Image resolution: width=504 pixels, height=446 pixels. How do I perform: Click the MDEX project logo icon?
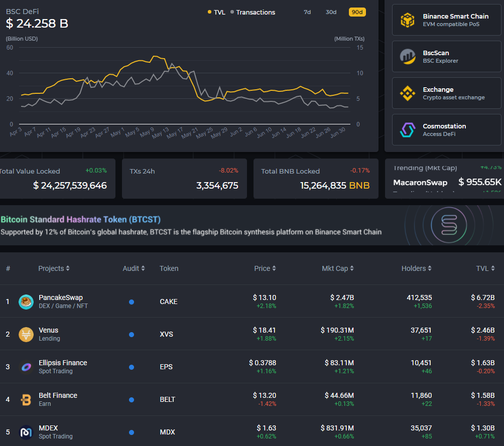(x=26, y=432)
